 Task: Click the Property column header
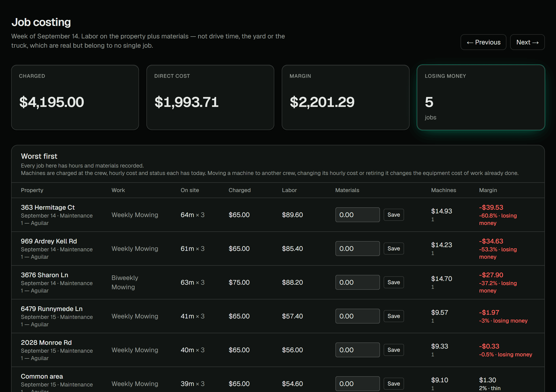point(32,190)
